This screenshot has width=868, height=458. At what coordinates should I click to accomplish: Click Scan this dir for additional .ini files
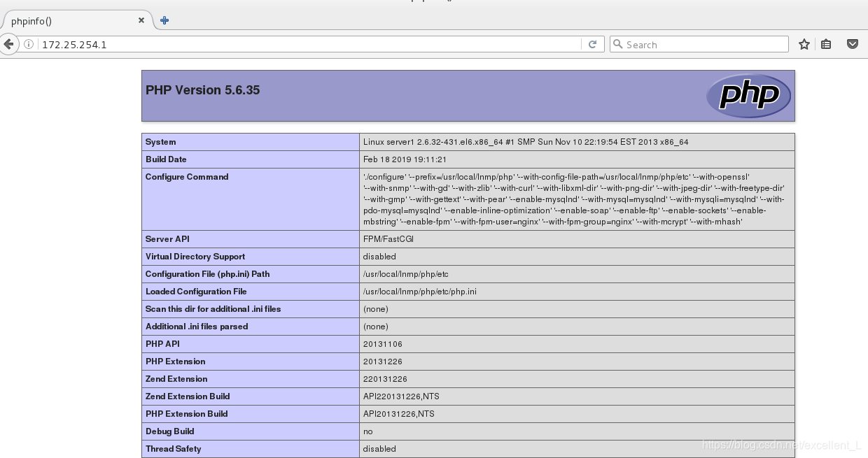pos(213,309)
